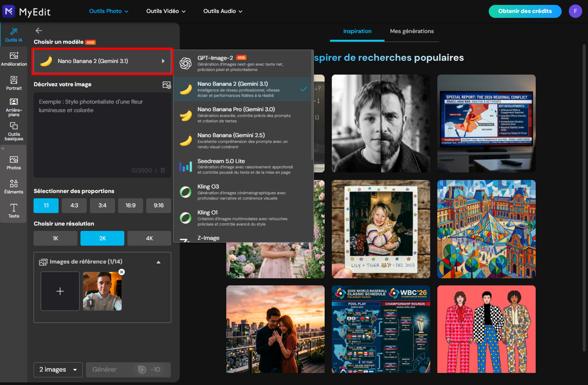Open the Outils Vidéo dropdown menu
This screenshot has height=385, width=588.
(x=166, y=11)
